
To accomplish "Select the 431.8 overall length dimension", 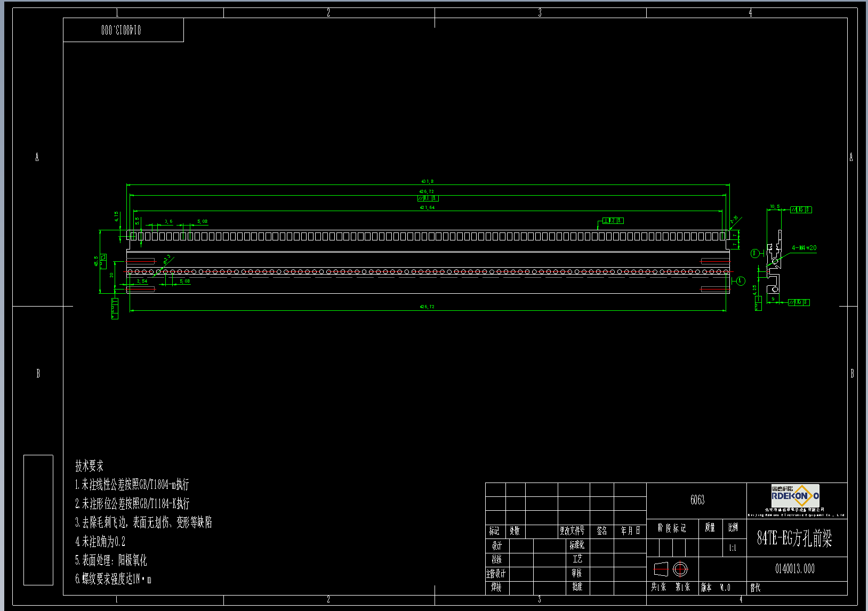I will (428, 181).
